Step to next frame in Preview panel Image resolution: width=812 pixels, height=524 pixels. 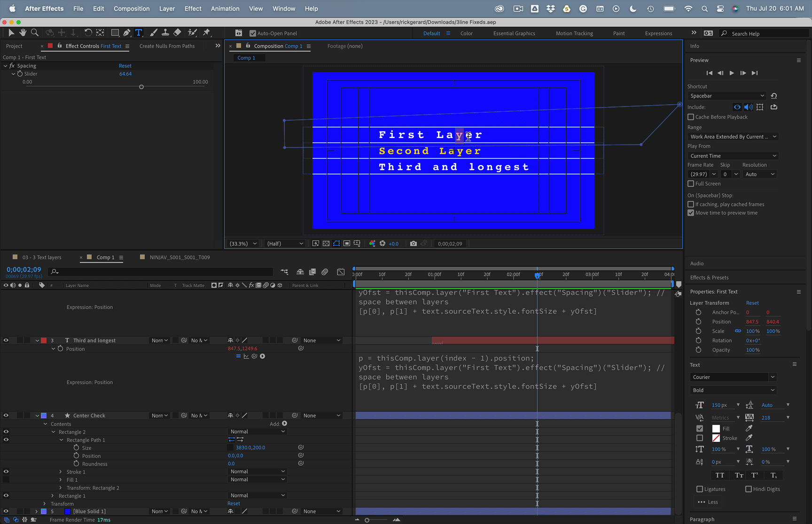(743, 73)
